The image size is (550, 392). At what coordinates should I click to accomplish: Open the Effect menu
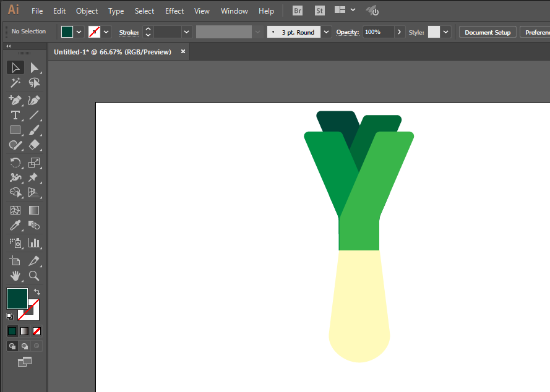174,11
